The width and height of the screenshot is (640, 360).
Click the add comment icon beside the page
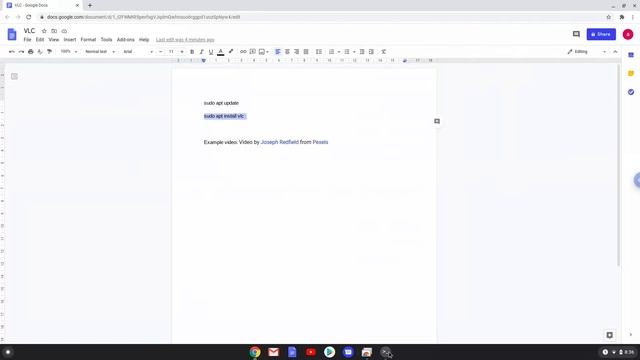437,121
